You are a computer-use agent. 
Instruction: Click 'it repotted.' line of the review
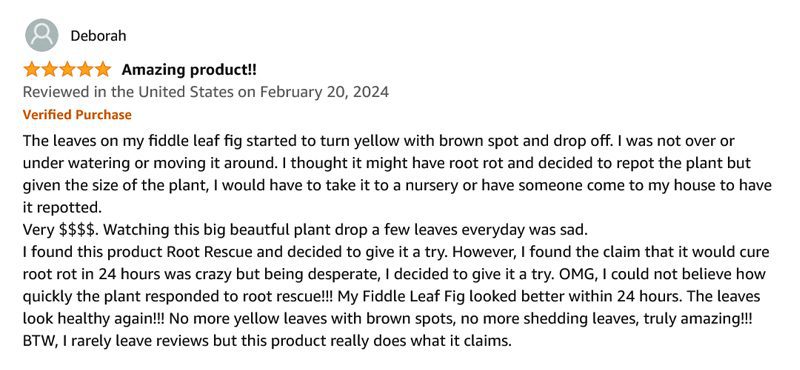62,208
